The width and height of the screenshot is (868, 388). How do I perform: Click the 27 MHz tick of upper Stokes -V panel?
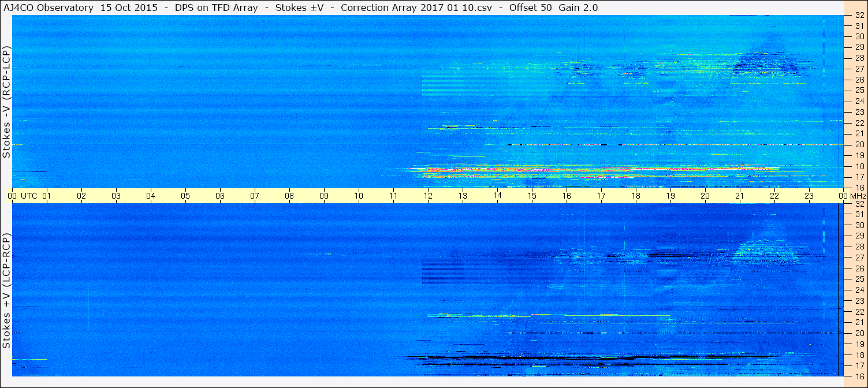(x=859, y=69)
